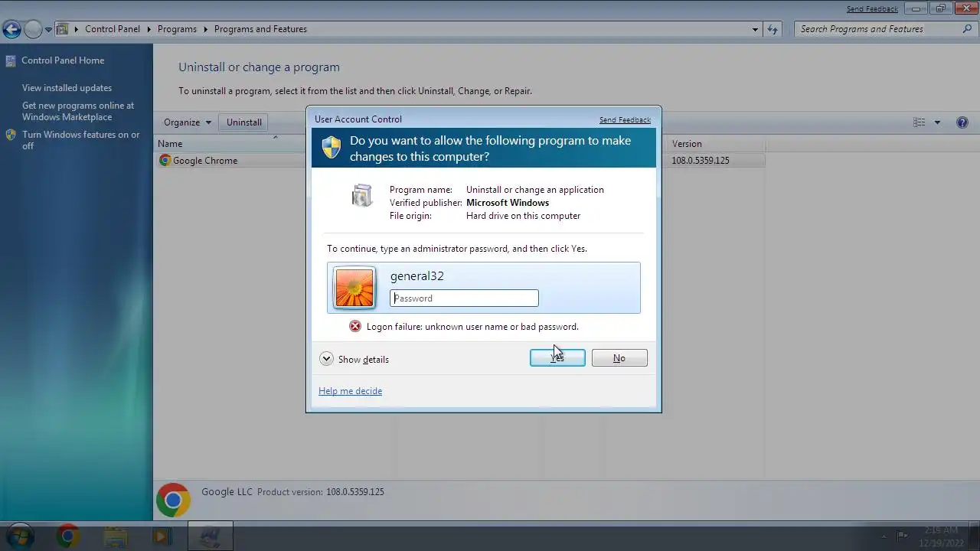
Task: Click the taskbar clock
Action: pos(942,536)
